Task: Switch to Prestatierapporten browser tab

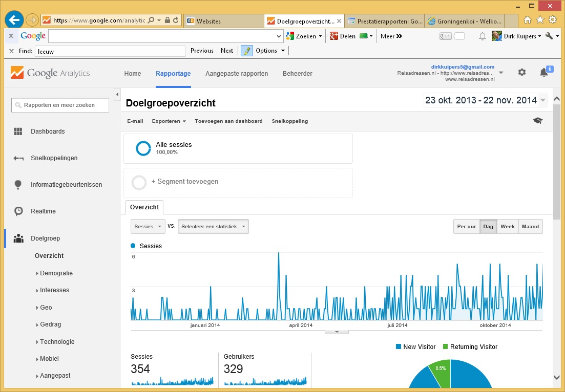Action: pyautogui.click(x=385, y=21)
